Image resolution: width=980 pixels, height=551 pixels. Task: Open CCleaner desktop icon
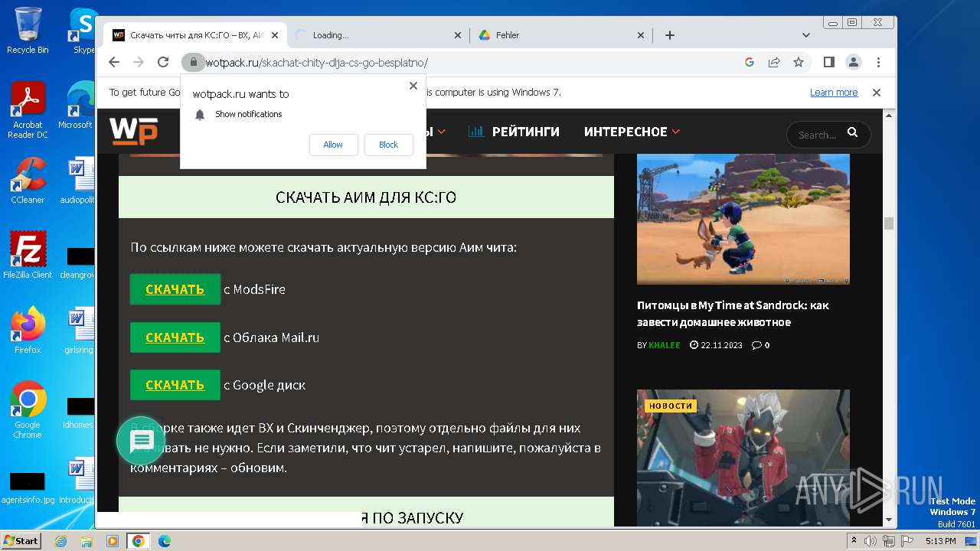pos(28,180)
